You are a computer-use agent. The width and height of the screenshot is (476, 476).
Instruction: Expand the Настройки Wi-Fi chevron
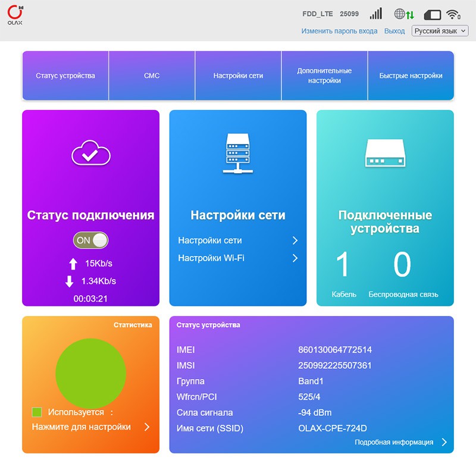(295, 258)
